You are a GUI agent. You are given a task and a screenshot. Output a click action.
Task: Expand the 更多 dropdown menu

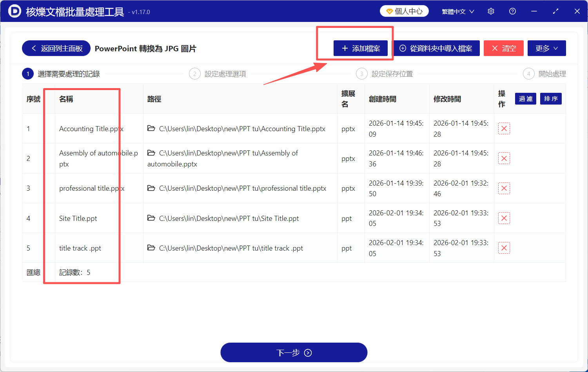546,48
